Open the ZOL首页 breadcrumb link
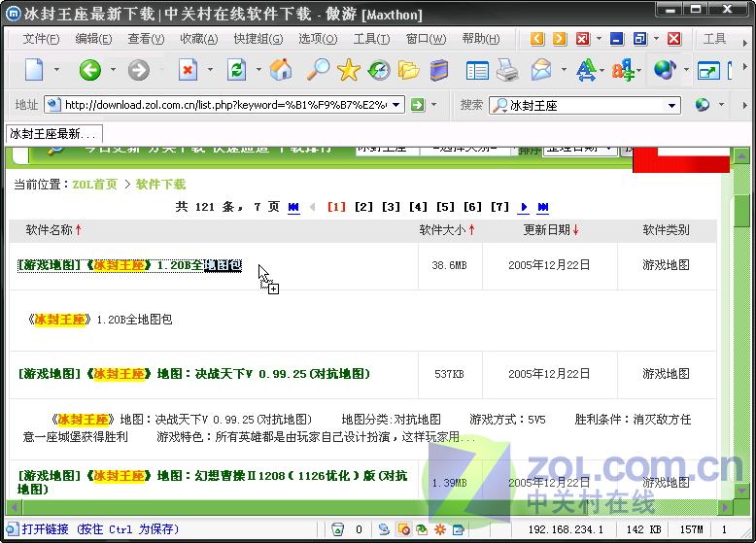 coord(95,184)
